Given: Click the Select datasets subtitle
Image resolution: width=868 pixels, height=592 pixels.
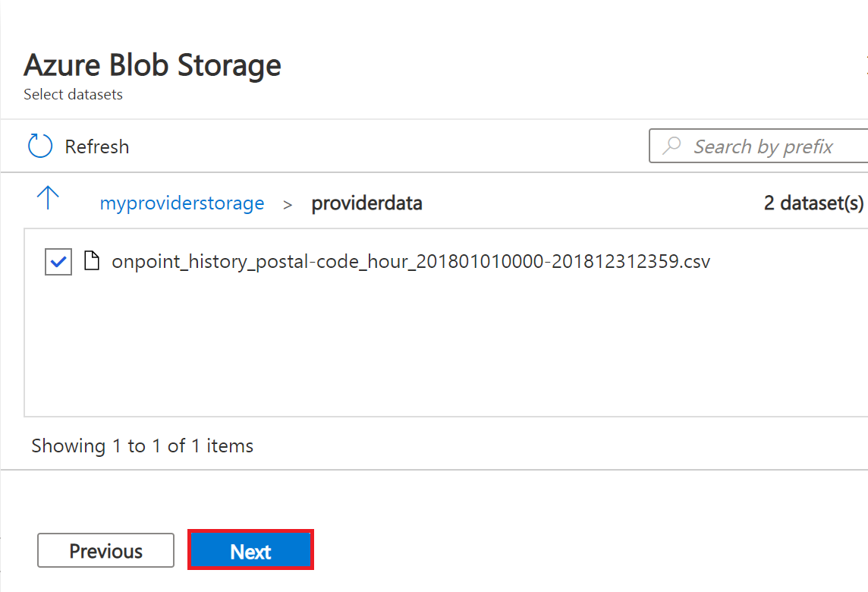Looking at the screenshot, I should 73,95.
